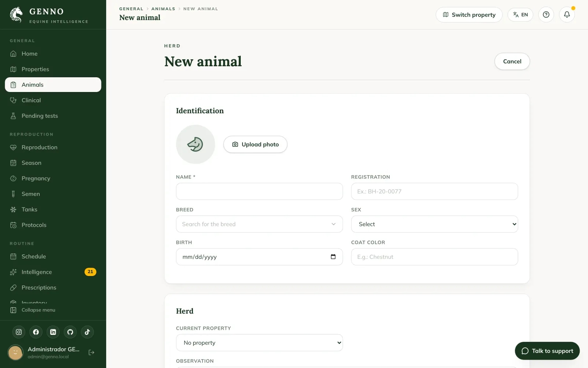Open Tanks page
The image size is (588, 368).
point(53,209)
